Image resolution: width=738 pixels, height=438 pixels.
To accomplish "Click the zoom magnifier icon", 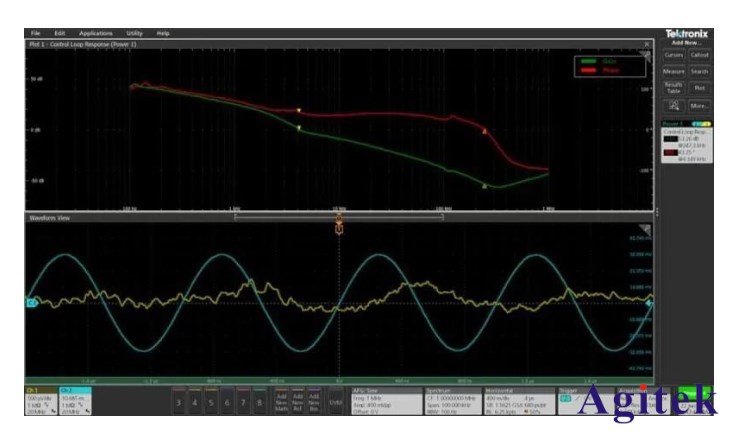I will [673, 105].
